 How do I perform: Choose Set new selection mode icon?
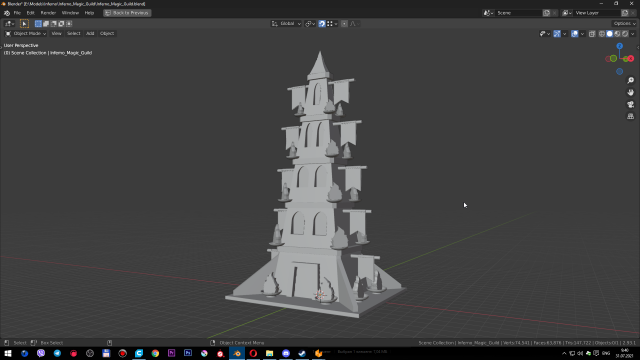click(38, 24)
